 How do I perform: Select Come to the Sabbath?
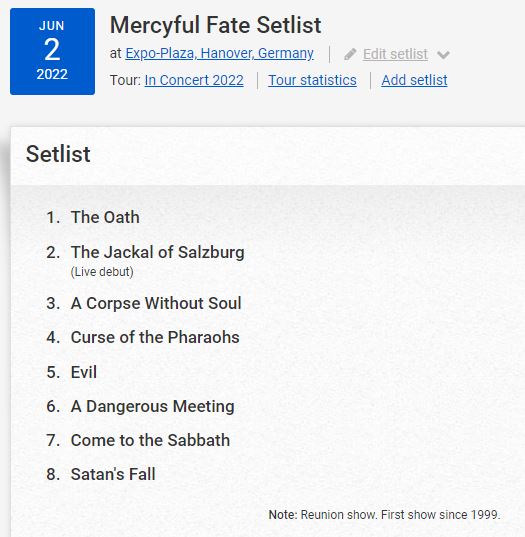(150, 440)
